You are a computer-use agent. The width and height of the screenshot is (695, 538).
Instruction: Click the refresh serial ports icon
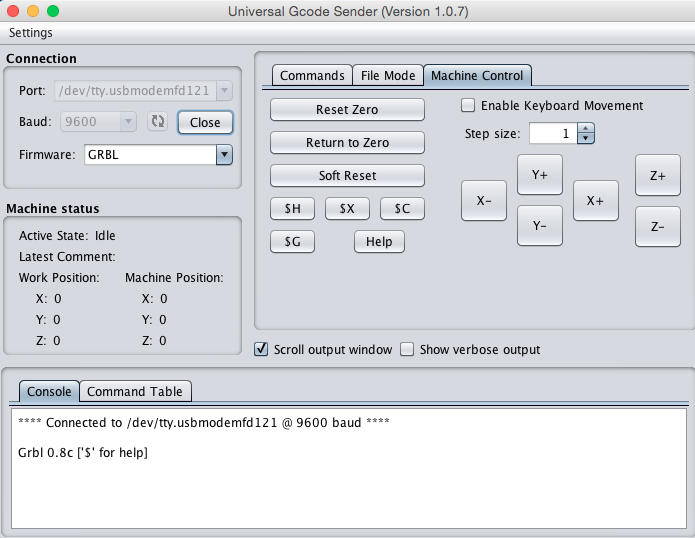click(157, 121)
